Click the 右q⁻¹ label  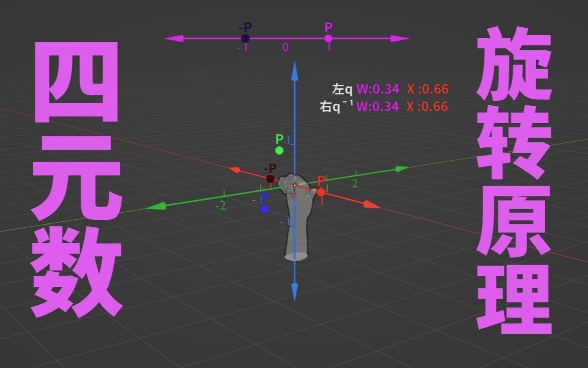[x=336, y=107]
